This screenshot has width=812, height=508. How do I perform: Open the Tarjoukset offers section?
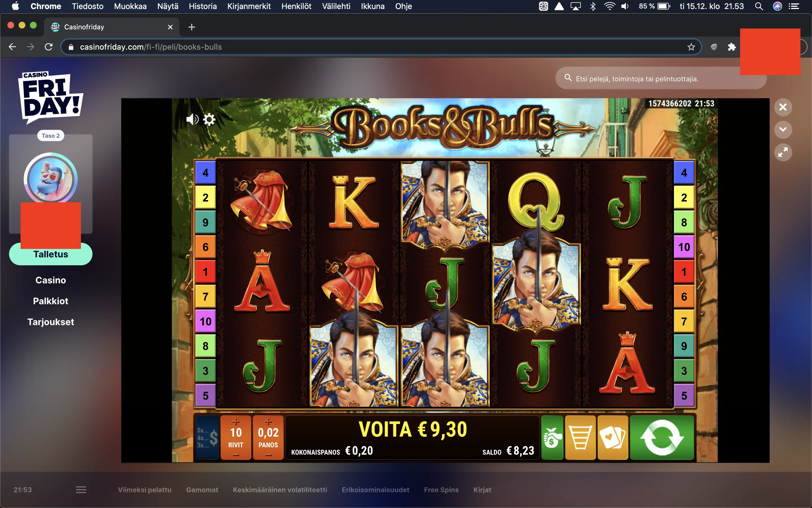[x=51, y=322]
